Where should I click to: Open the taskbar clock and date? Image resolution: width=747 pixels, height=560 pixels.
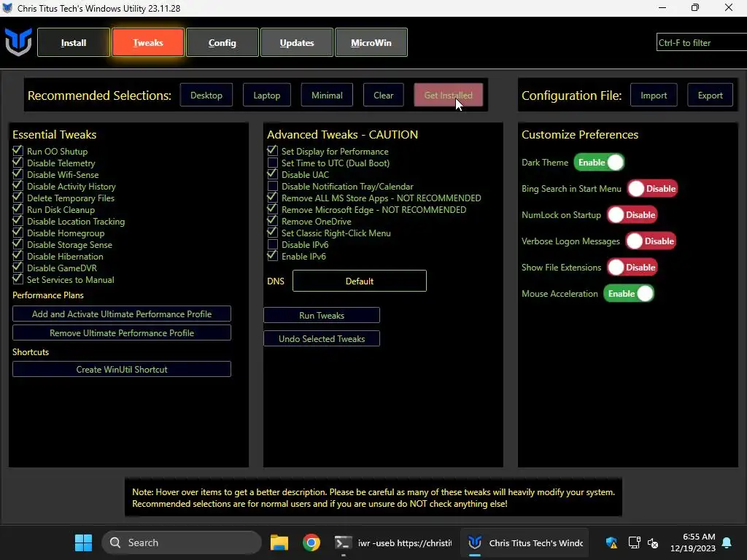pyautogui.click(x=693, y=542)
